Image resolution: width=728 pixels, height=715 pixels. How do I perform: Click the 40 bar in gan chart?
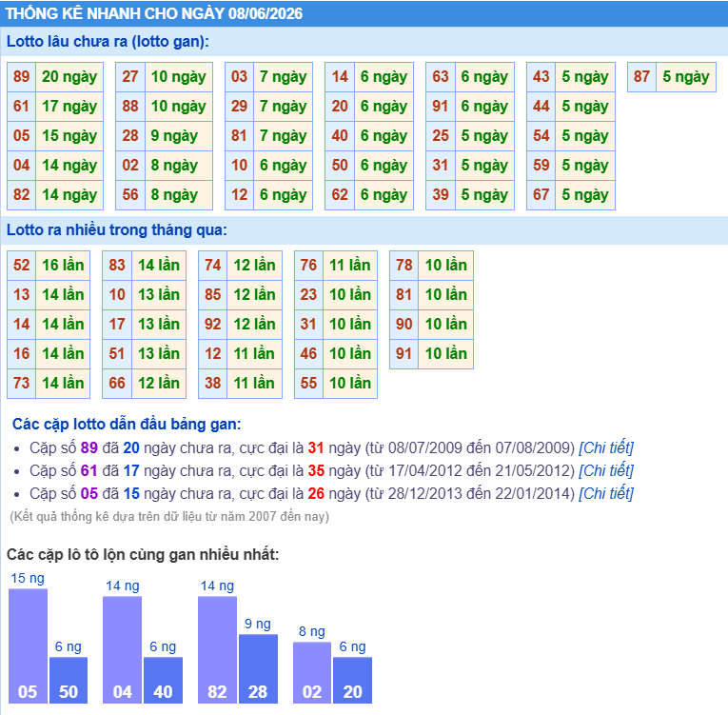[163, 680]
